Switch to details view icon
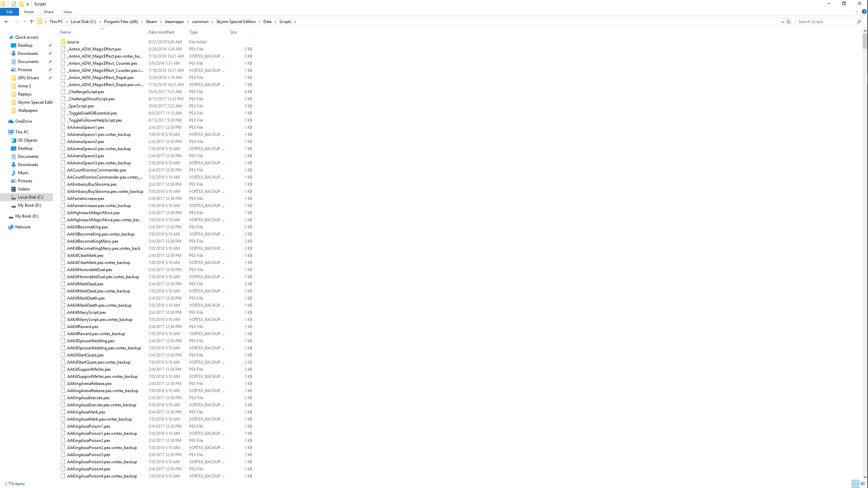 [x=855, y=484]
